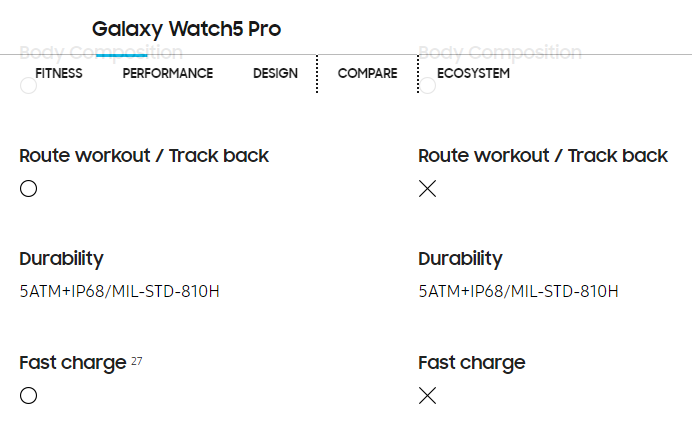Click circle icon under left Body Composition

tap(28, 87)
